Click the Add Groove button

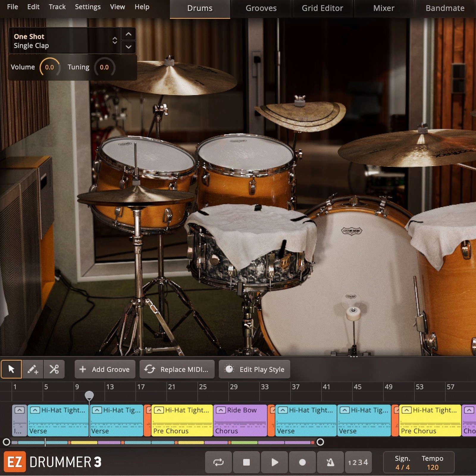pos(105,369)
